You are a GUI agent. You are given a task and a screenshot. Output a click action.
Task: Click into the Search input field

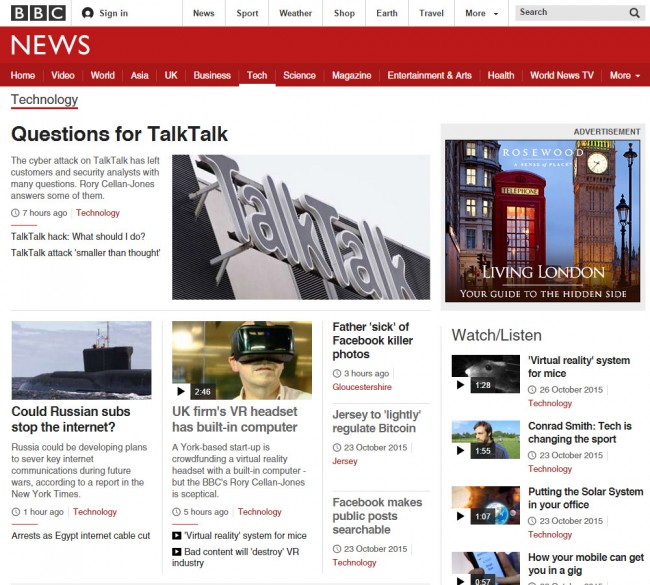(572, 13)
